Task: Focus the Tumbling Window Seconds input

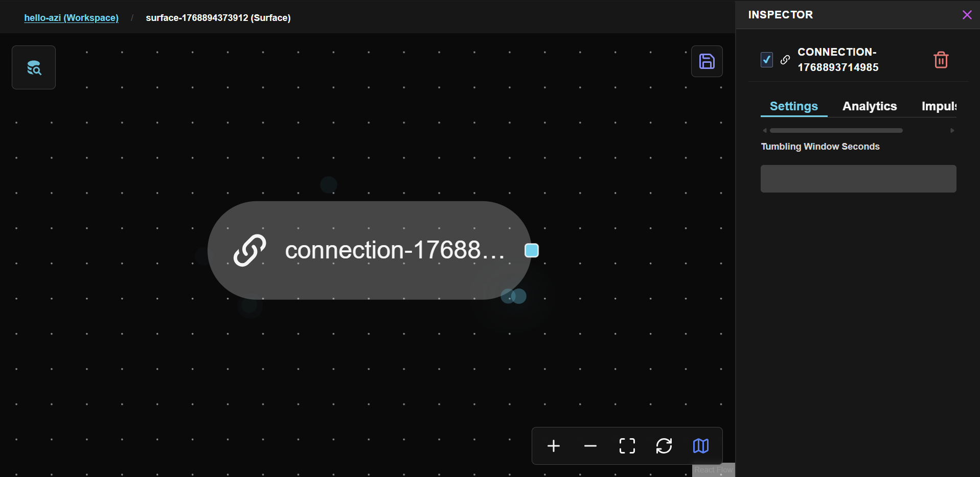Action: click(x=858, y=179)
